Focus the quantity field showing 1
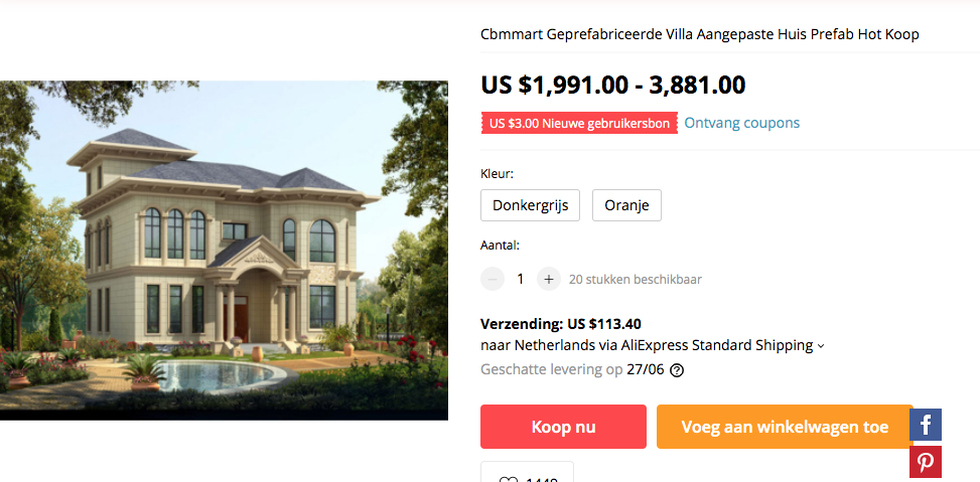980x482 pixels. pos(520,279)
